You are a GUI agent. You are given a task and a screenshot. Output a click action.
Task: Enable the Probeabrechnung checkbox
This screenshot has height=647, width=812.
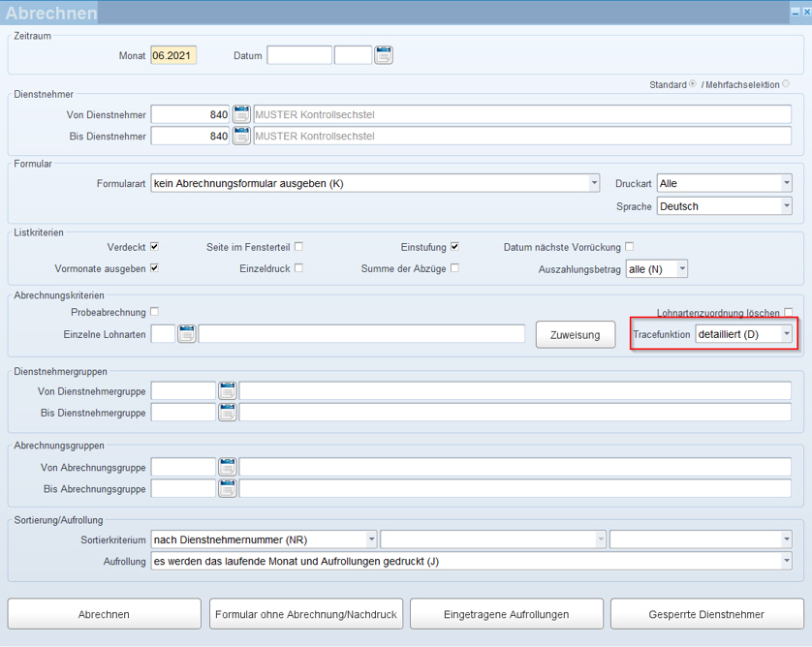point(154,312)
